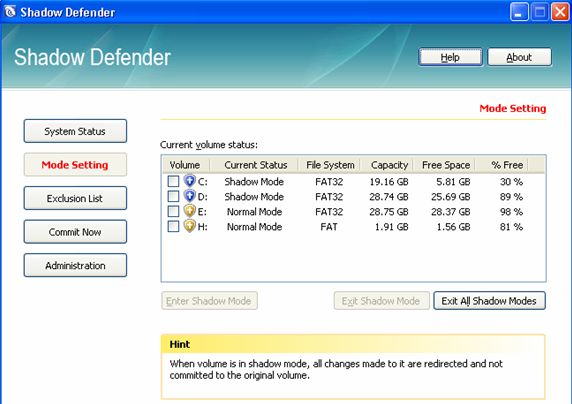Click the FAT32 file system cell for D:
Screen dimensions: 572x404
pyautogui.click(x=329, y=197)
